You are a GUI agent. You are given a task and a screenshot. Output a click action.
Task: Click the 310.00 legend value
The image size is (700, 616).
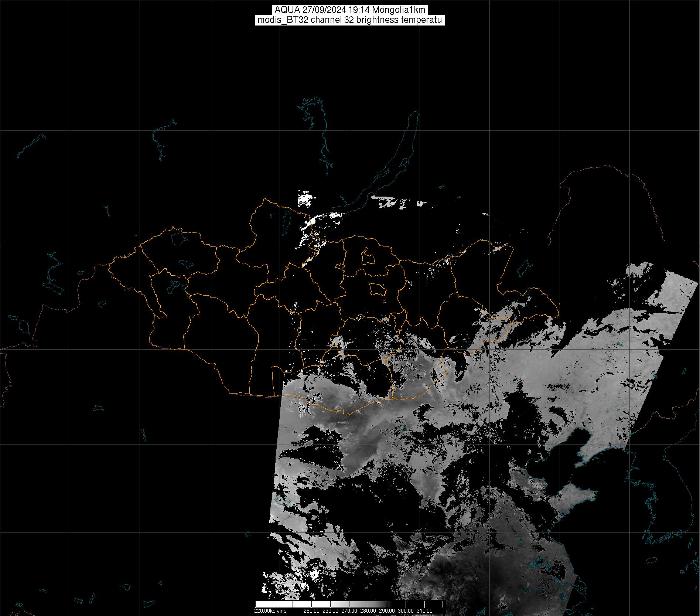tap(424, 611)
